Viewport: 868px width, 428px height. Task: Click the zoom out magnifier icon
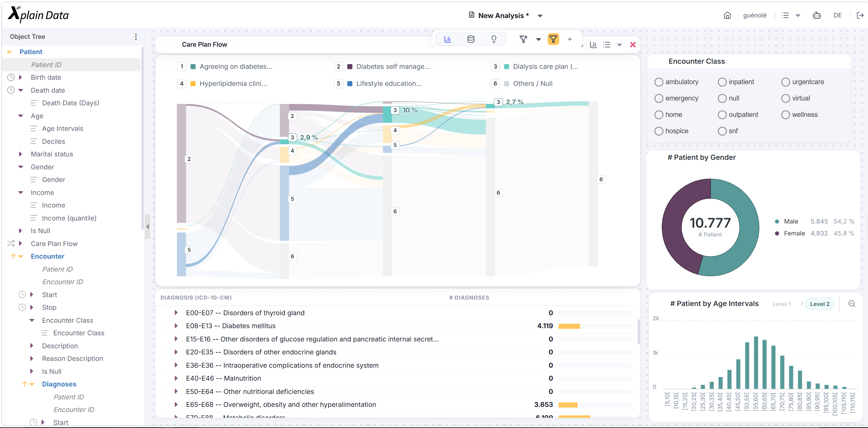[852, 304]
